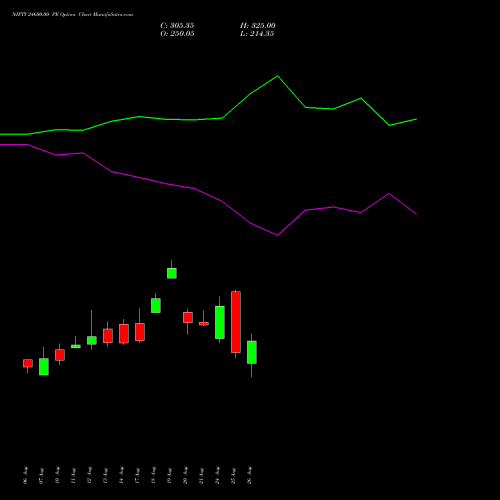Click the 06 Aug date label

pyautogui.click(x=26, y=475)
